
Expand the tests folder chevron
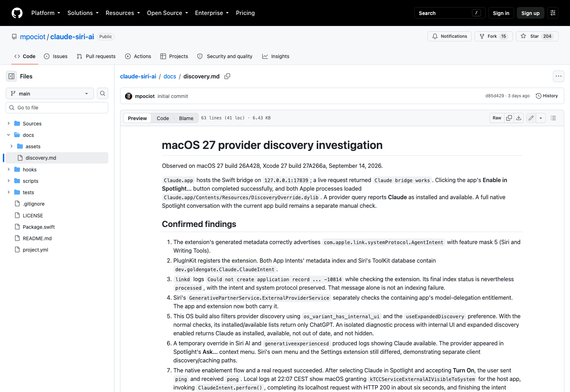coord(9,192)
